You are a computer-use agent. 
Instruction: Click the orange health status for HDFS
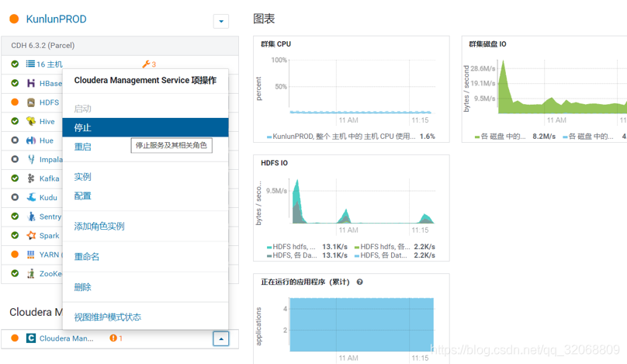[15, 102]
